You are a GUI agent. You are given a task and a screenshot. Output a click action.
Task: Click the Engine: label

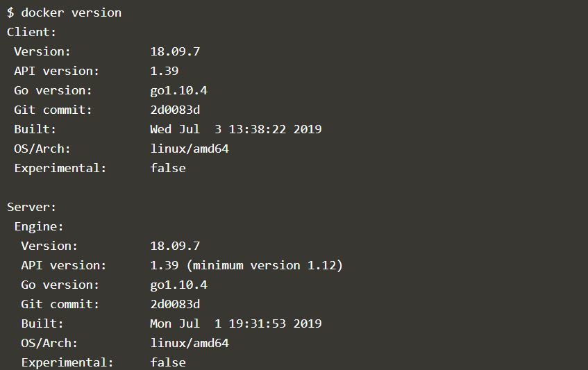[39, 227]
